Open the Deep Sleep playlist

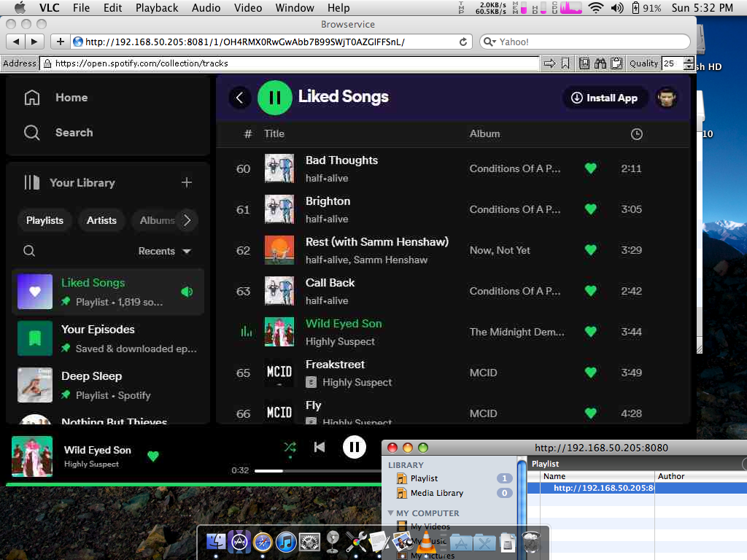coord(108,385)
